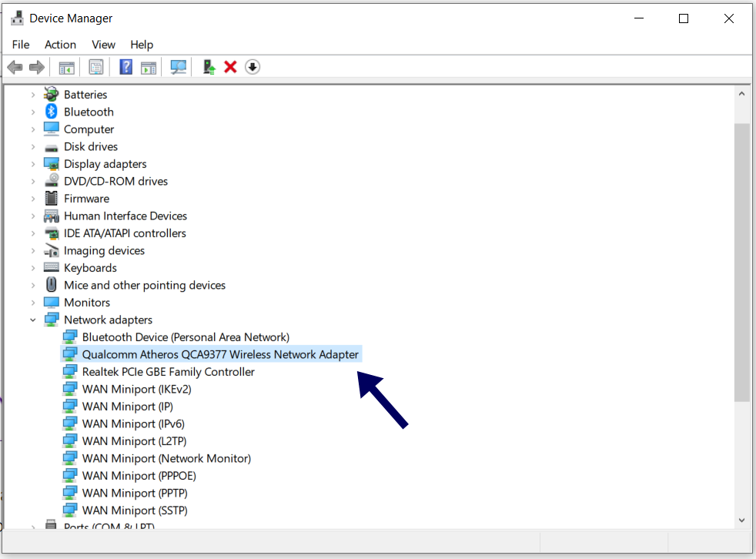Click the Disable device down-arrow icon

253,68
